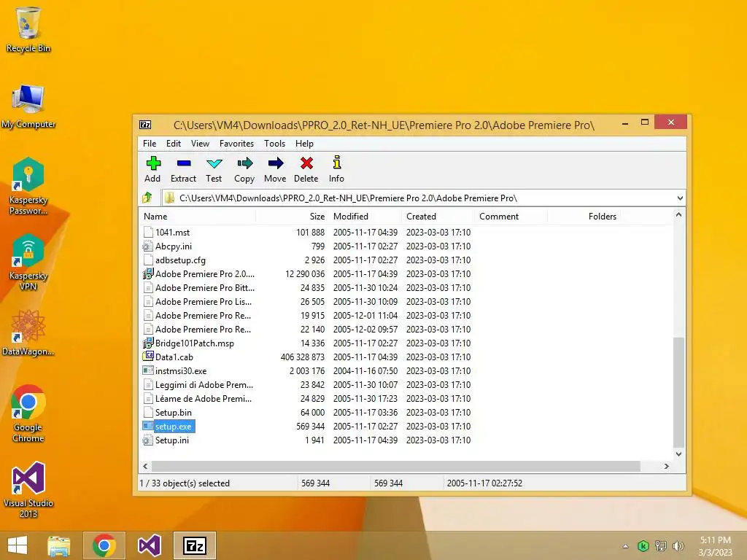Click the vertical scrollbar thumb

coord(679,392)
